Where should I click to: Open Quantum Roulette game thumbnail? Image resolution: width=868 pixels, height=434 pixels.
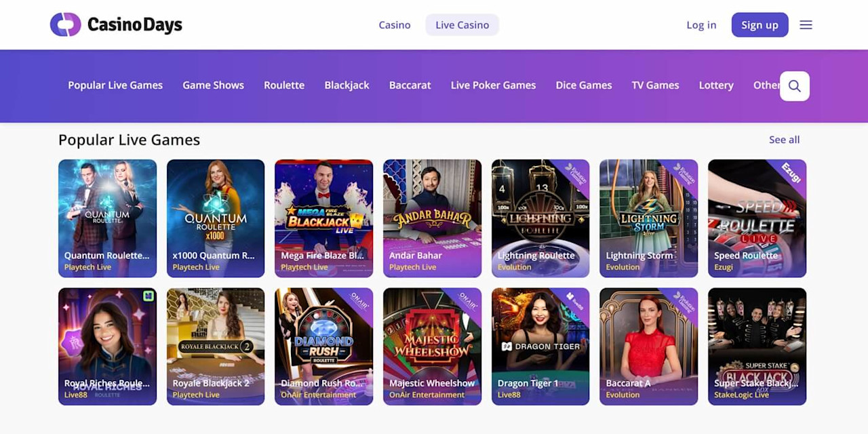point(107,218)
